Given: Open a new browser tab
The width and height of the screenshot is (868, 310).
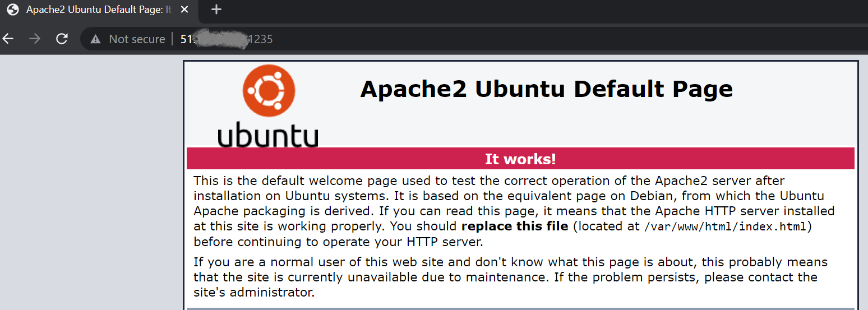Looking at the screenshot, I should coord(216,10).
